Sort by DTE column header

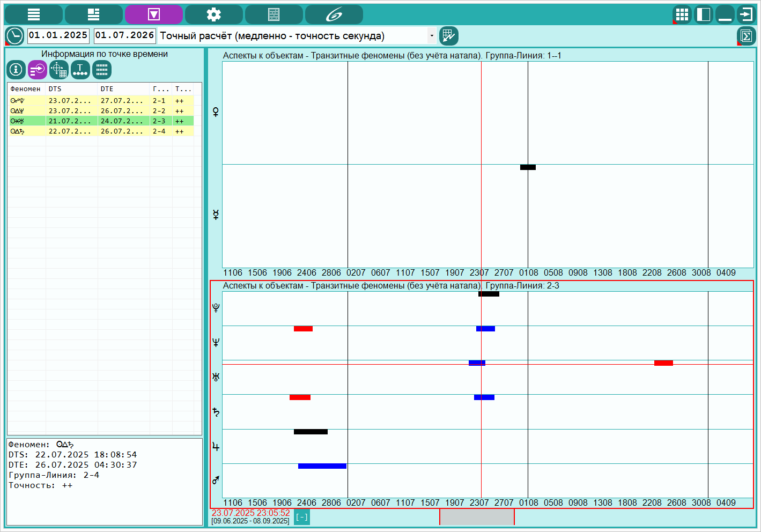click(124, 89)
